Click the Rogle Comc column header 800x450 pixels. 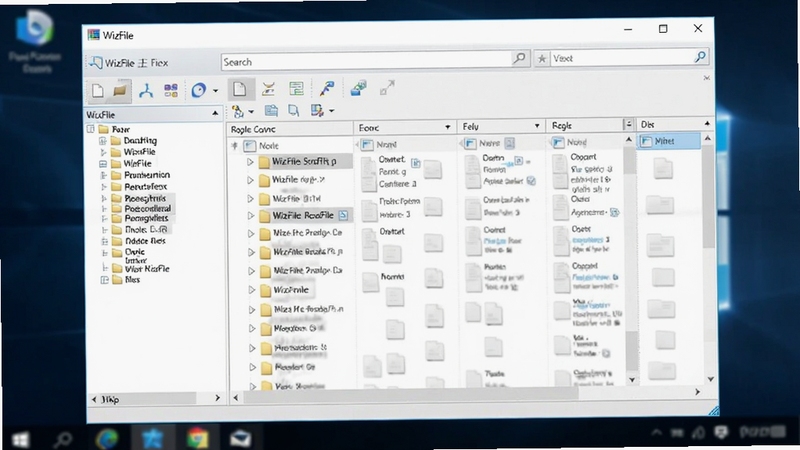coord(290,129)
